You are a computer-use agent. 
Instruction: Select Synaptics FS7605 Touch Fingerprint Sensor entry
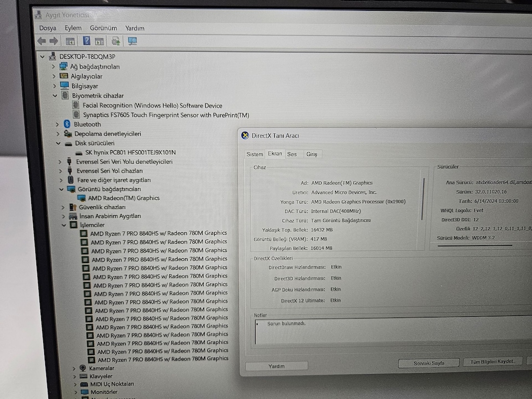click(166, 115)
